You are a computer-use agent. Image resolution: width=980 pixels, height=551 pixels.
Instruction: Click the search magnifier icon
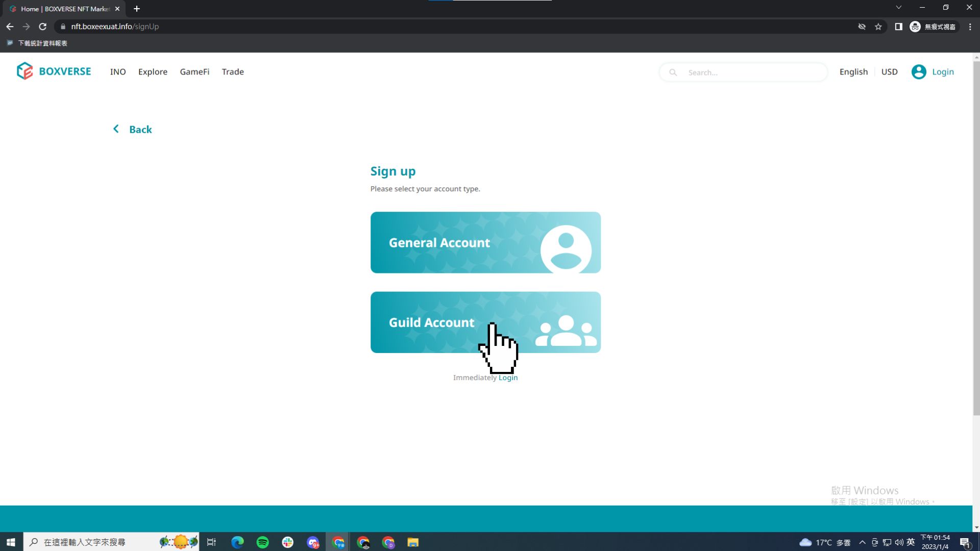(x=673, y=72)
